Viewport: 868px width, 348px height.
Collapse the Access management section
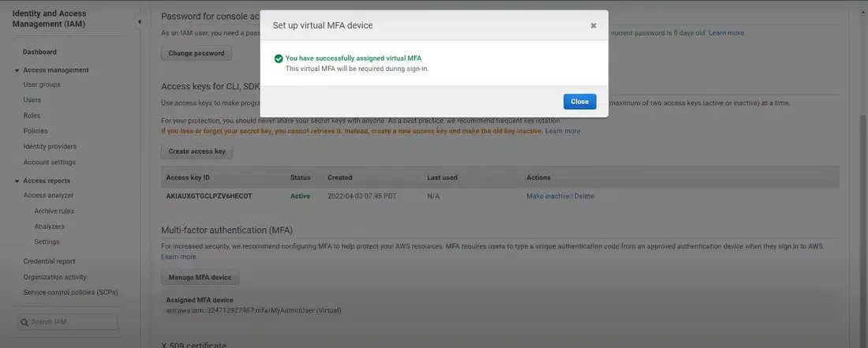[x=17, y=70]
